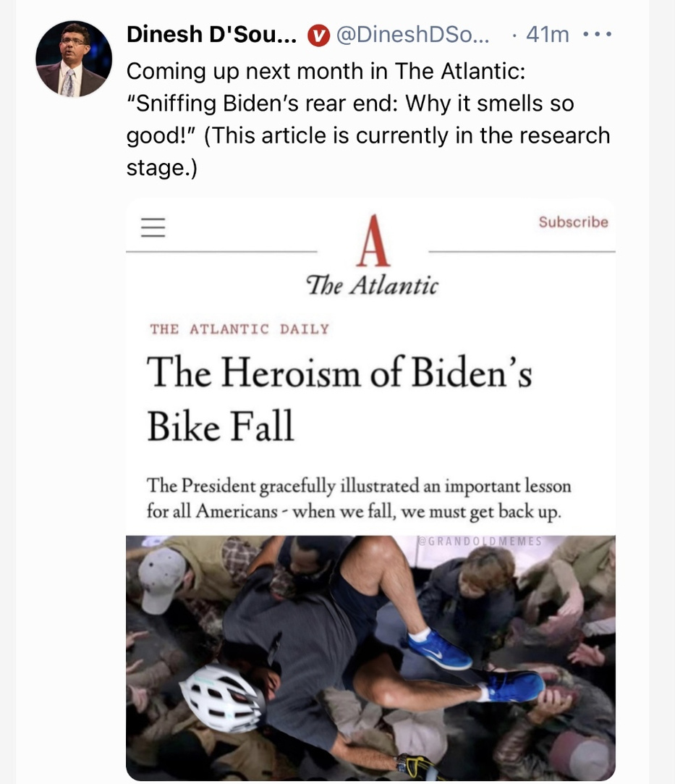Click the subheading about the President's lesson
The width and height of the screenshot is (675, 784).
coord(359,498)
